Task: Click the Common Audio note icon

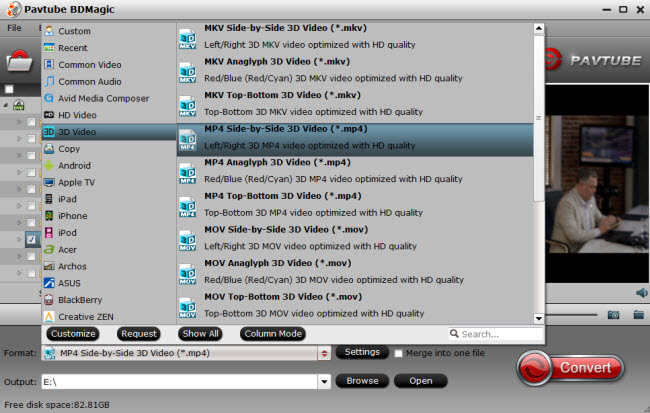Action: pyautogui.click(x=49, y=81)
